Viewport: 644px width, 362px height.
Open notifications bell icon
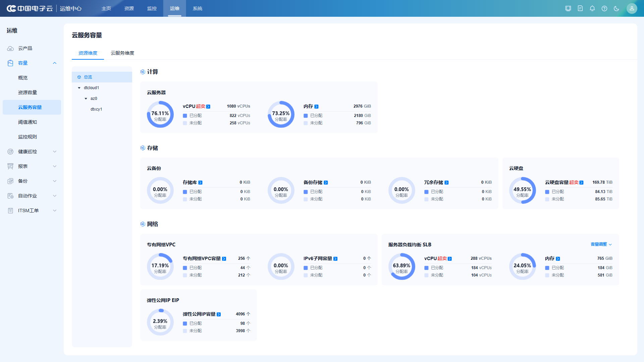point(592,8)
